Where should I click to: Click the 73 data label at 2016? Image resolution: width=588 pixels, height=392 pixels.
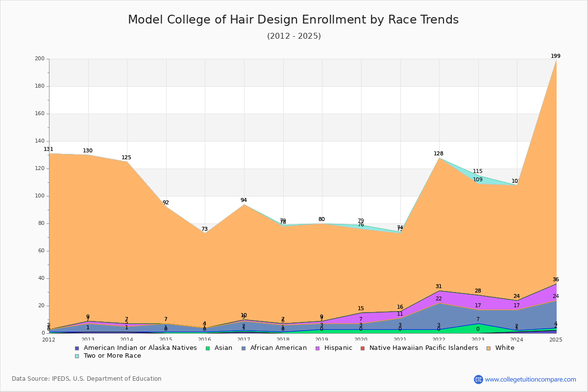[x=204, y=229]
